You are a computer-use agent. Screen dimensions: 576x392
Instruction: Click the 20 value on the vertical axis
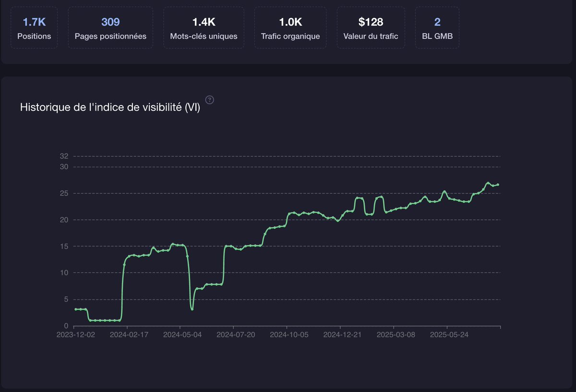tap(64, 220)
